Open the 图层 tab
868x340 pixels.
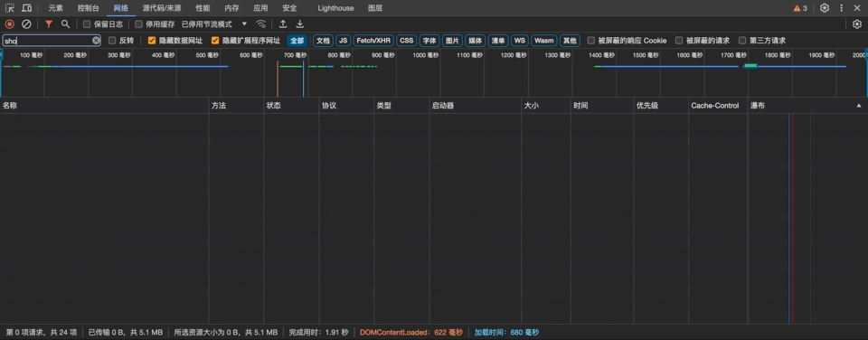[375, 8]
